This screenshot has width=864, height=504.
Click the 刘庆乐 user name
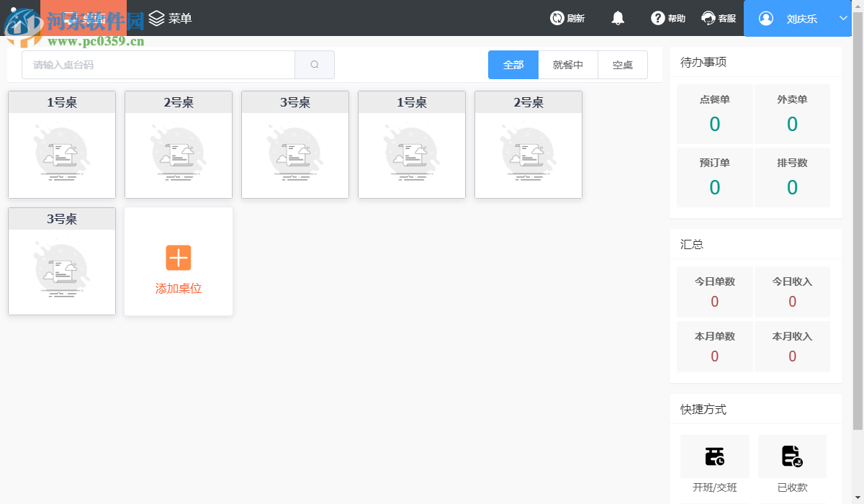tap(801, 19)
